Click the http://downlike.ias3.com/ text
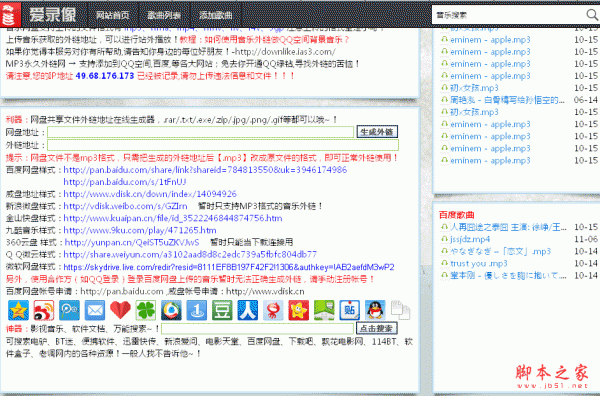 pos(286,52)
